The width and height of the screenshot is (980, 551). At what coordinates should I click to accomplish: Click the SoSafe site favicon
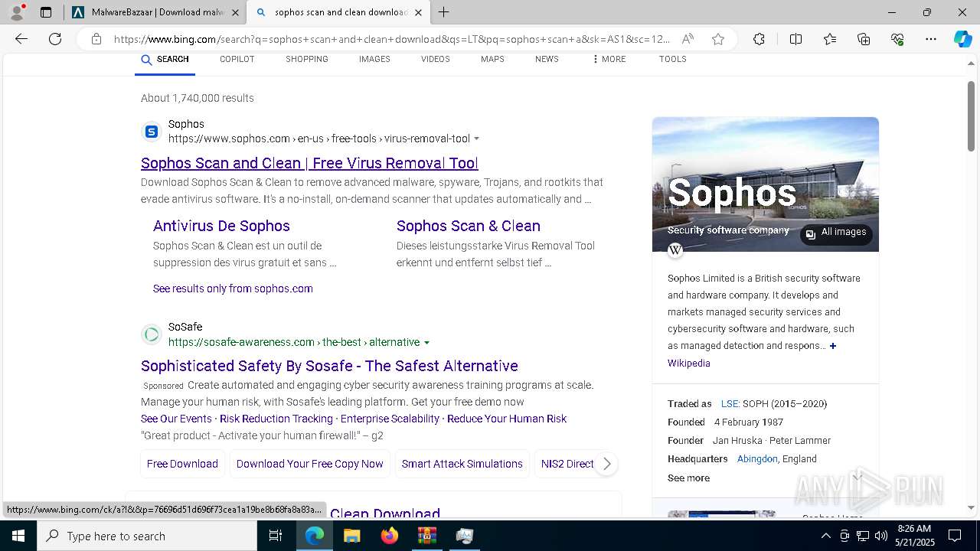pos(152,334)
